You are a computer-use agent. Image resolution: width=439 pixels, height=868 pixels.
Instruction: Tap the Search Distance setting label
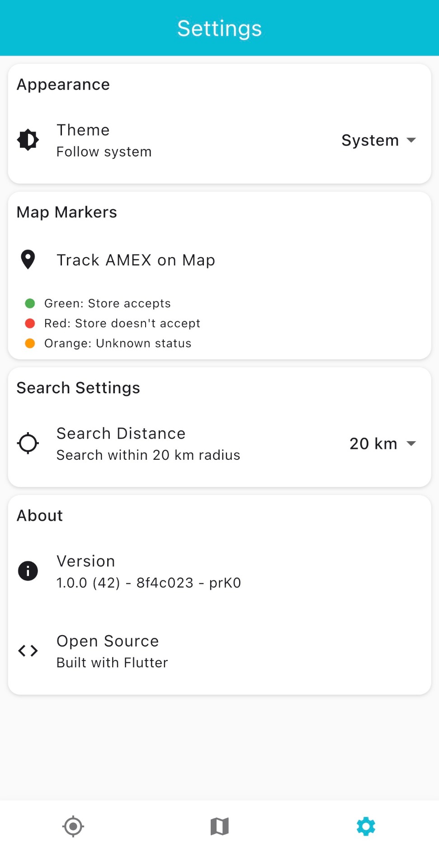[121, 434]
